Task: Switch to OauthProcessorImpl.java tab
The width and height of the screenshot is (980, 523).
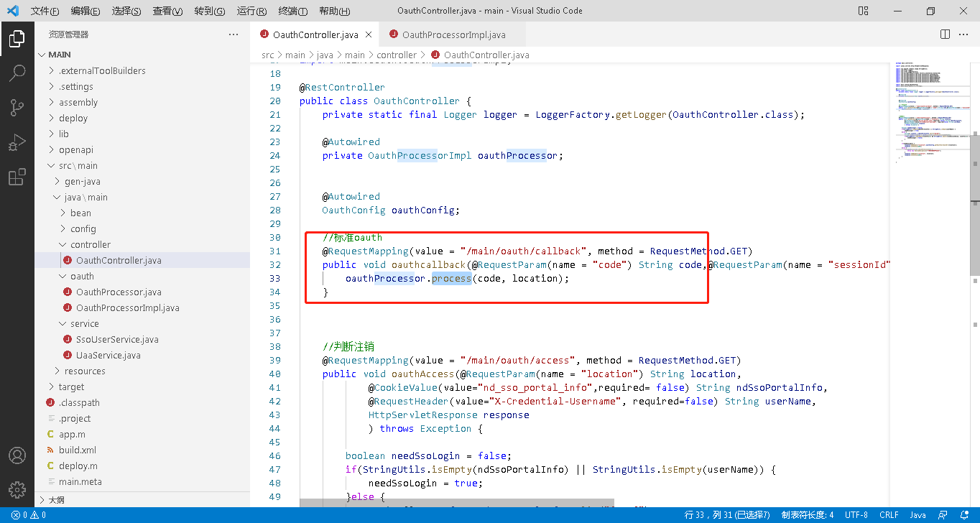Action: (453, 34)
